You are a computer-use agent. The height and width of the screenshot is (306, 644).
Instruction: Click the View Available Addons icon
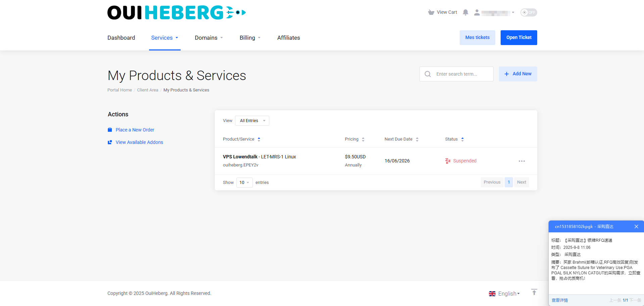(x=110, y=142)
